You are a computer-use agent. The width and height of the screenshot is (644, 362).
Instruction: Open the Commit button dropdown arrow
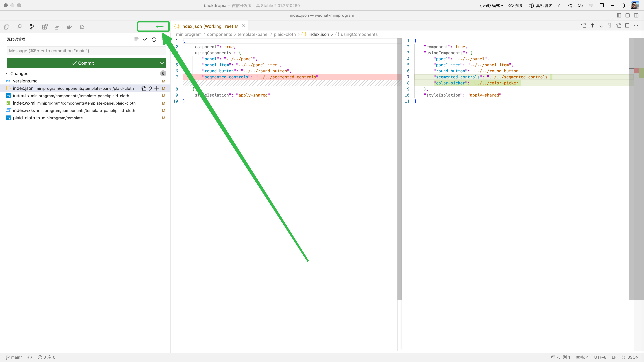[x=162, y=63]
